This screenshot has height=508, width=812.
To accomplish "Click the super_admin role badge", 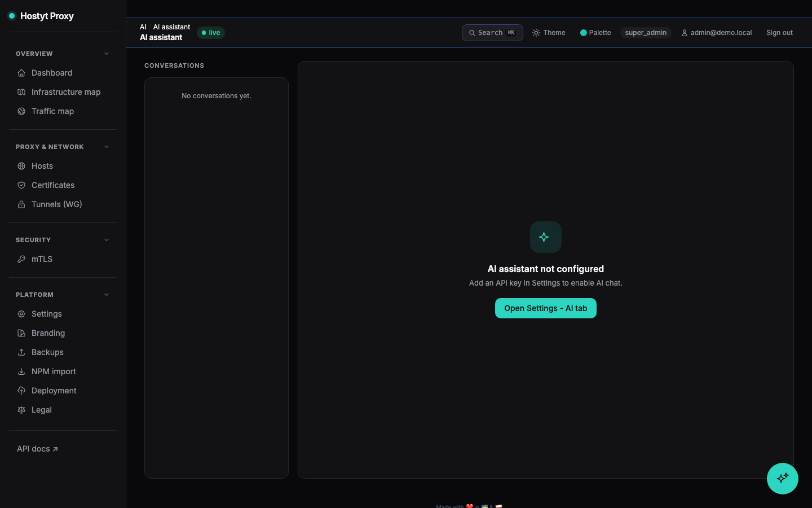I will tap(646, 33).
